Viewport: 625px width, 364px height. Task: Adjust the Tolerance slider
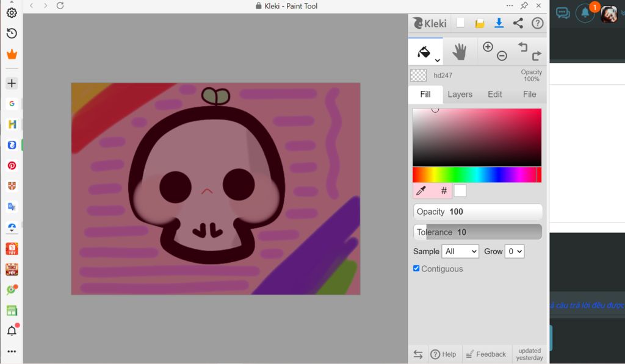coord(477,232)
